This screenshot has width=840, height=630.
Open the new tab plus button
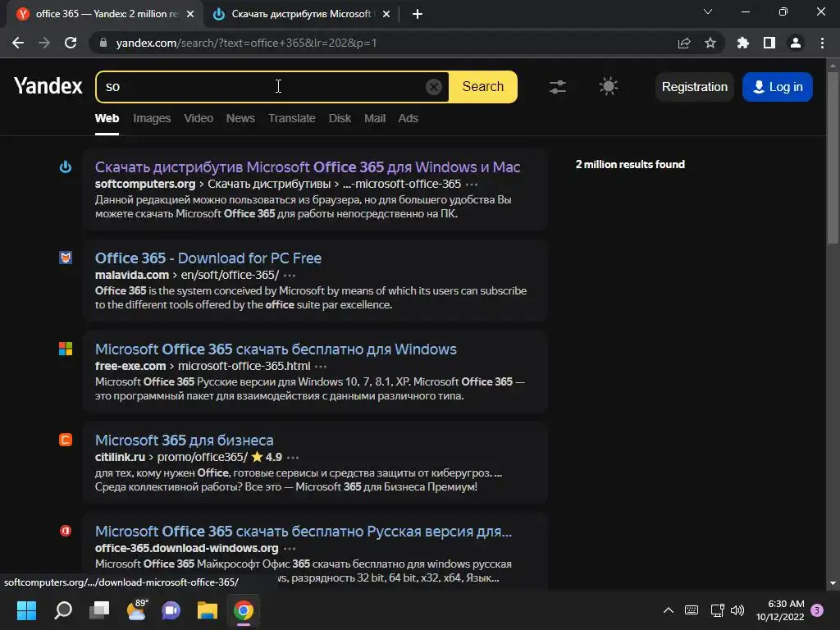click(x=418, y=14)
